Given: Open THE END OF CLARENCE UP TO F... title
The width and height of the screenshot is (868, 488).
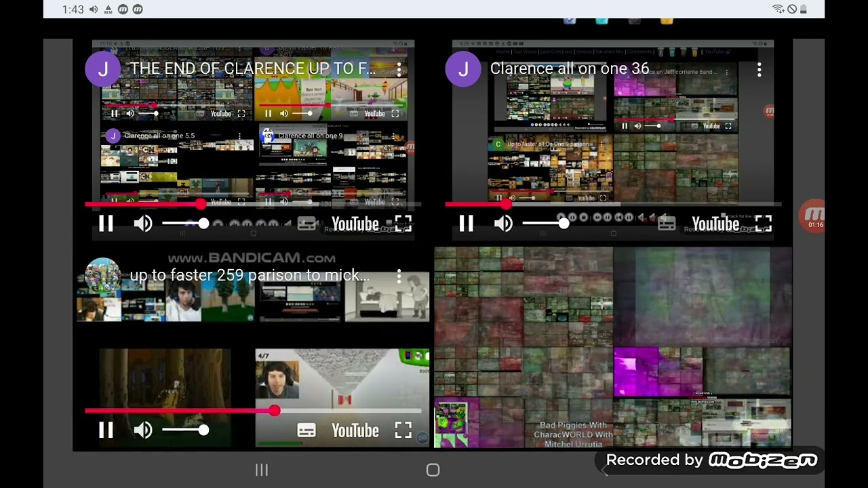Looking at the screenshot, I should [252, 68].
